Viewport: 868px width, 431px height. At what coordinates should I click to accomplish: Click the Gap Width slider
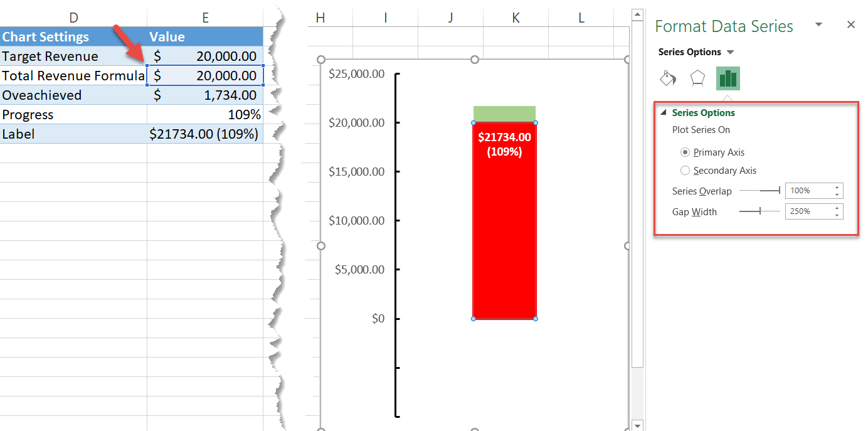760,211
